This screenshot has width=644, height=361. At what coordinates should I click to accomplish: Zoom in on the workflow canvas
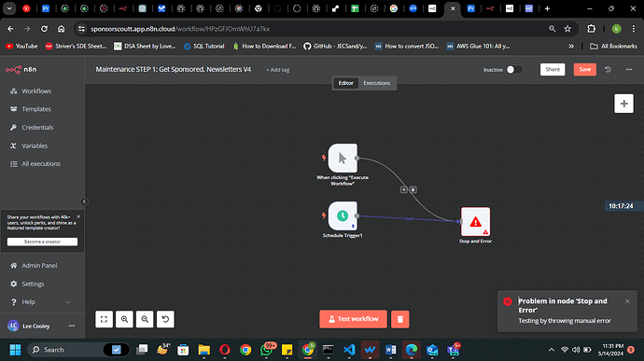[x=124, y=319]
